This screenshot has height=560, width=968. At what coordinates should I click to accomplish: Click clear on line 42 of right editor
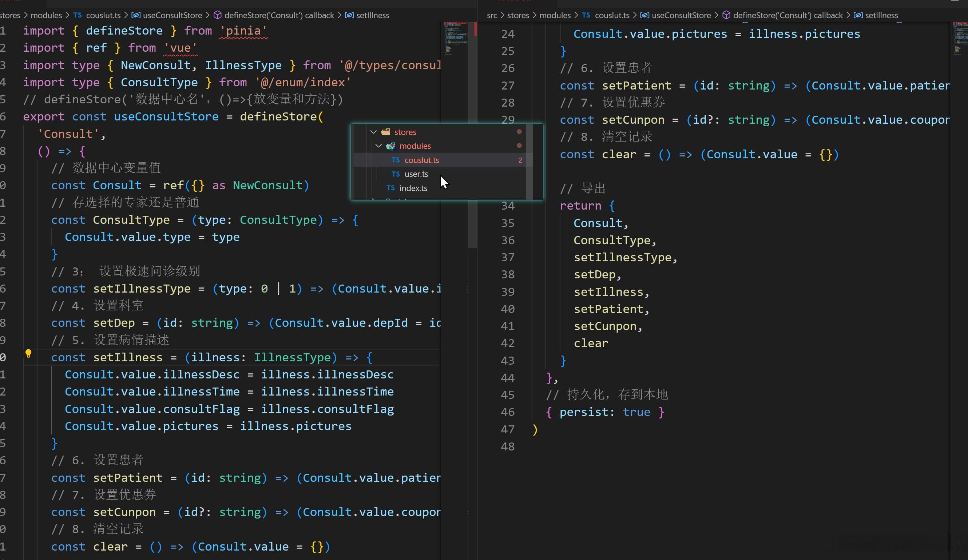[x=591, y=343]
